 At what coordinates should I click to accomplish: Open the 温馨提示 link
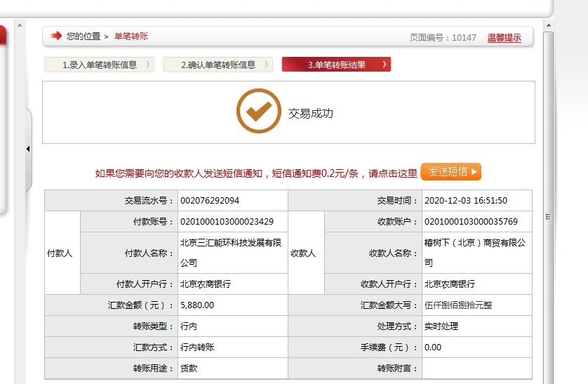[x=504, y=38]
